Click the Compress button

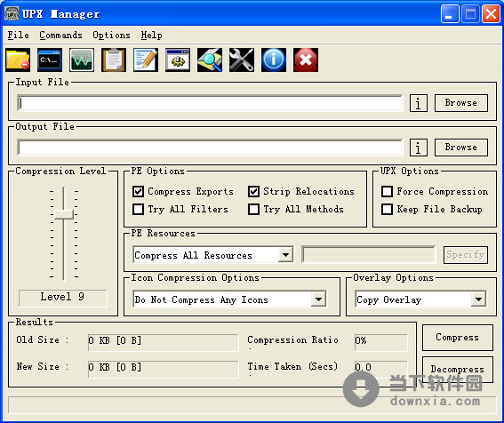coord(458,337)
